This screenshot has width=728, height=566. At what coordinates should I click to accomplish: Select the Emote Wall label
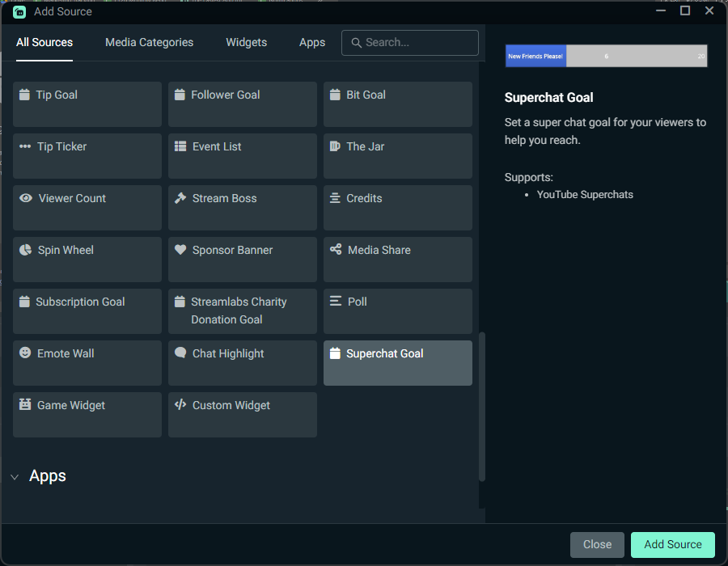pos(66,353)
